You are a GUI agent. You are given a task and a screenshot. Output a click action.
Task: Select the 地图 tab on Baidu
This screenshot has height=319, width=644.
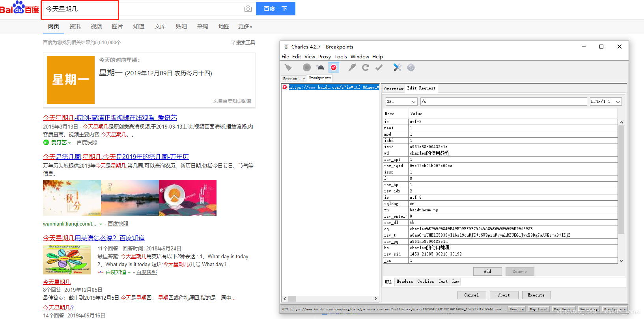coord(224,26)
